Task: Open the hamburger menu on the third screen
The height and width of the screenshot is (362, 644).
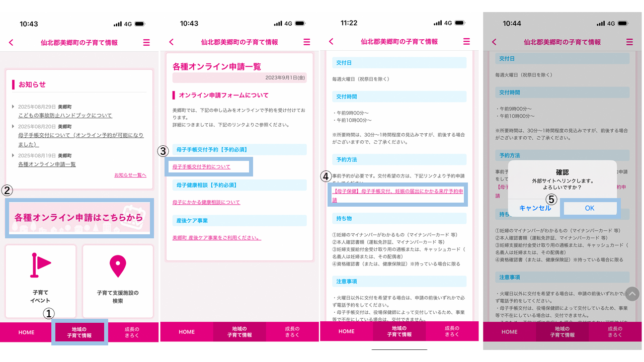Action: click(466, 42)
